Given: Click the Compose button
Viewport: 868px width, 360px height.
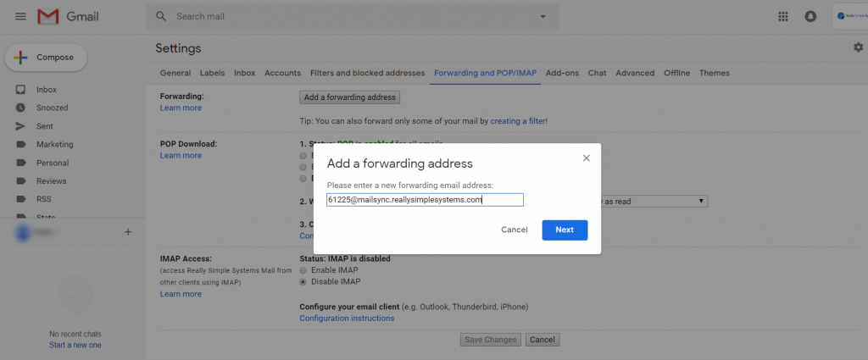Looking at the screenshot, I should point(46,58).
